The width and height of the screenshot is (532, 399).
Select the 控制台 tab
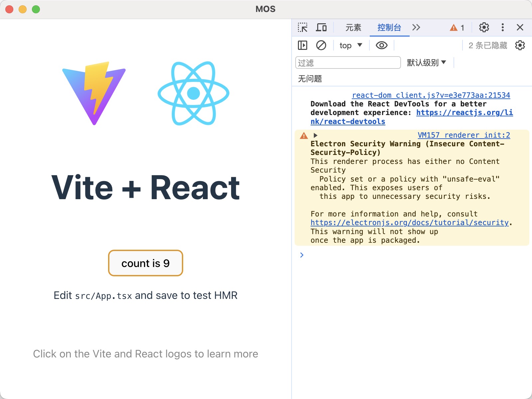389,28
